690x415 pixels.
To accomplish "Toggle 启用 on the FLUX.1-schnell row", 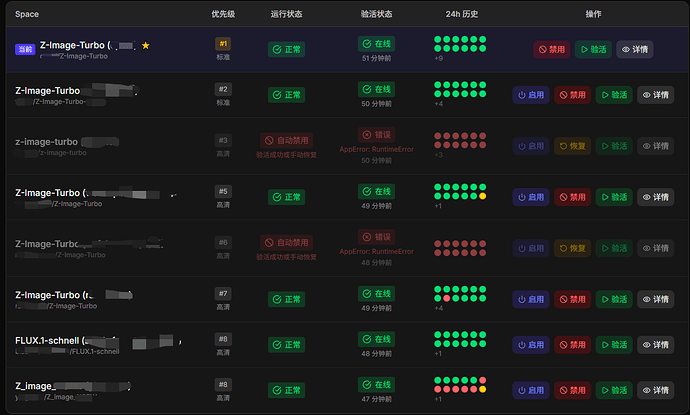I will click(x=531, y=345).
